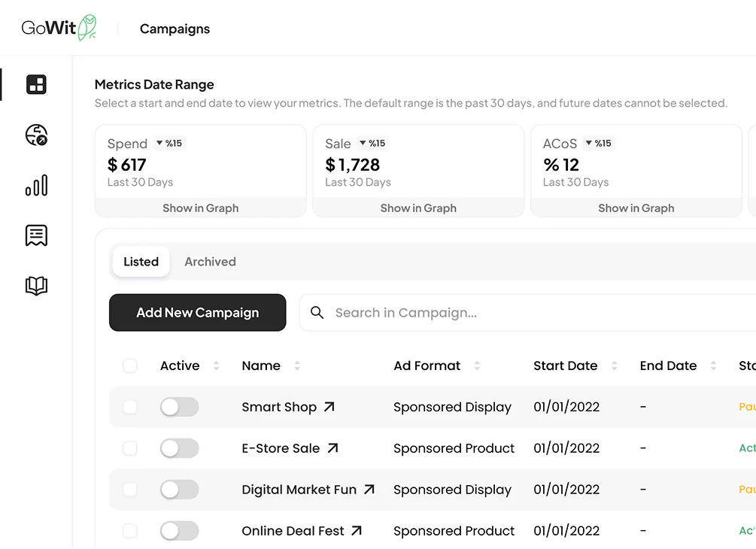Select the Listed tab

pos(141,262)
